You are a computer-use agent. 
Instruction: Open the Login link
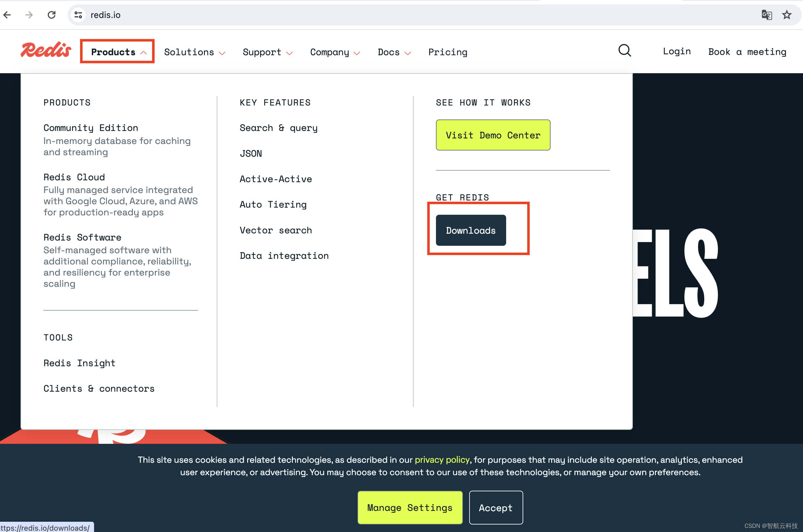click(x=677, y=51)
